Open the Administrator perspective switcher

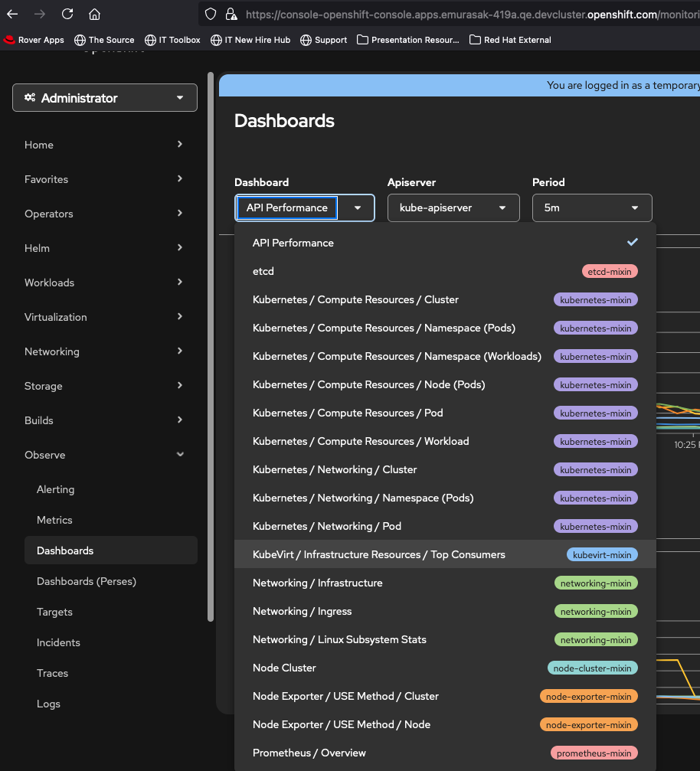point(104,98)
